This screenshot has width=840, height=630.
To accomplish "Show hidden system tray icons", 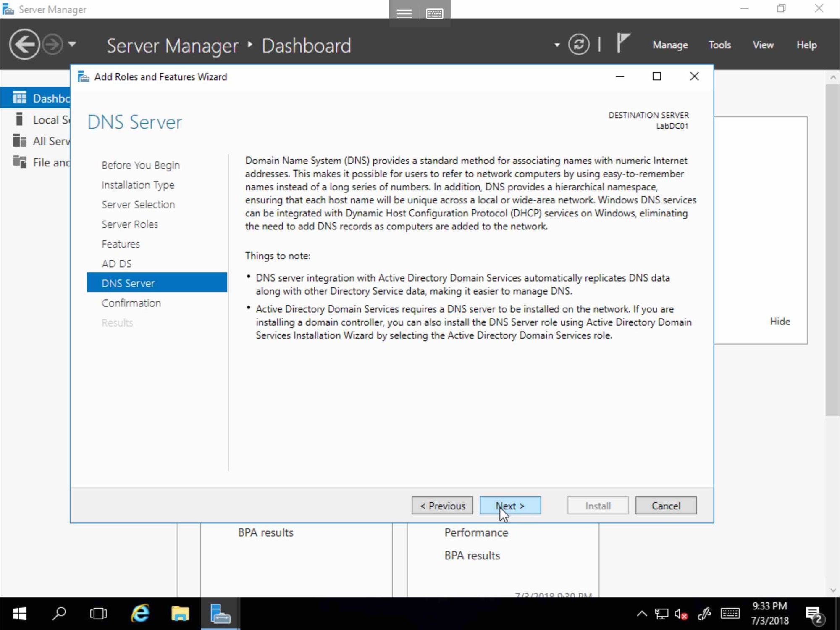I will [641, 614].
